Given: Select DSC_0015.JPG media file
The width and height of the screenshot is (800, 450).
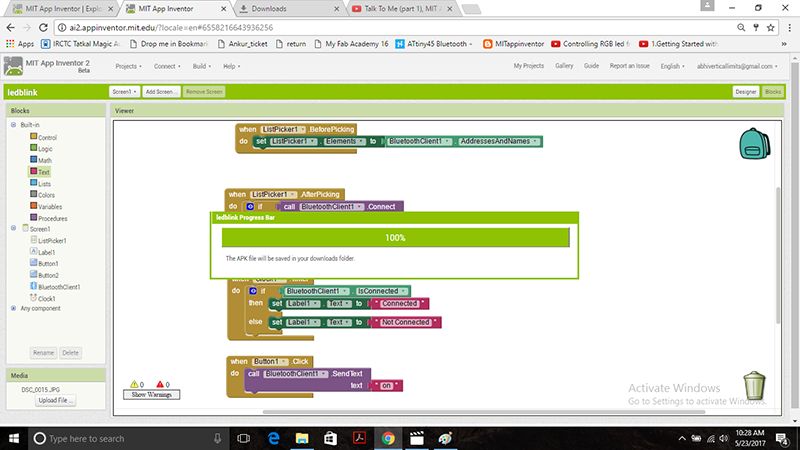Looking at the screenshot, I should [40, 389].
